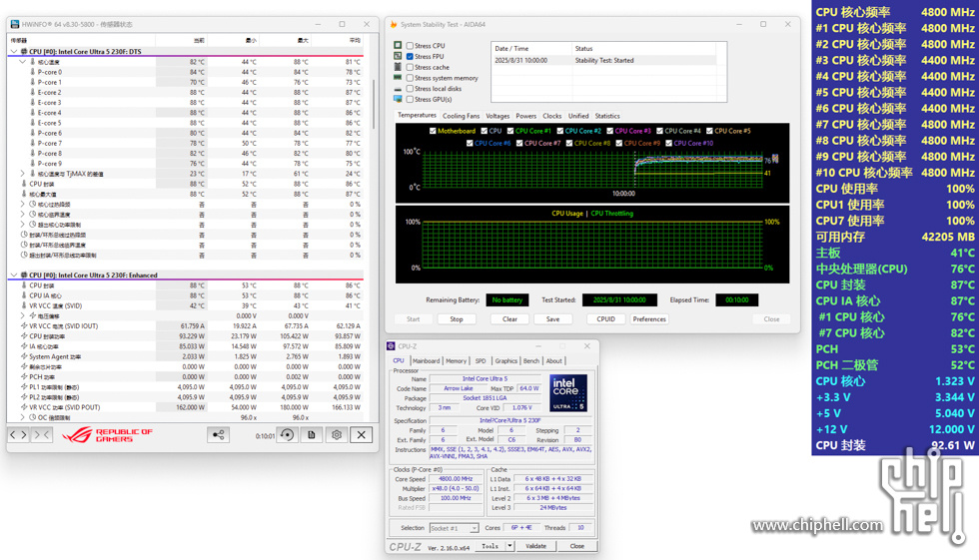Click CPU-Z chip icon in title bar
The image size is (979, 560).
pos(391,346)
